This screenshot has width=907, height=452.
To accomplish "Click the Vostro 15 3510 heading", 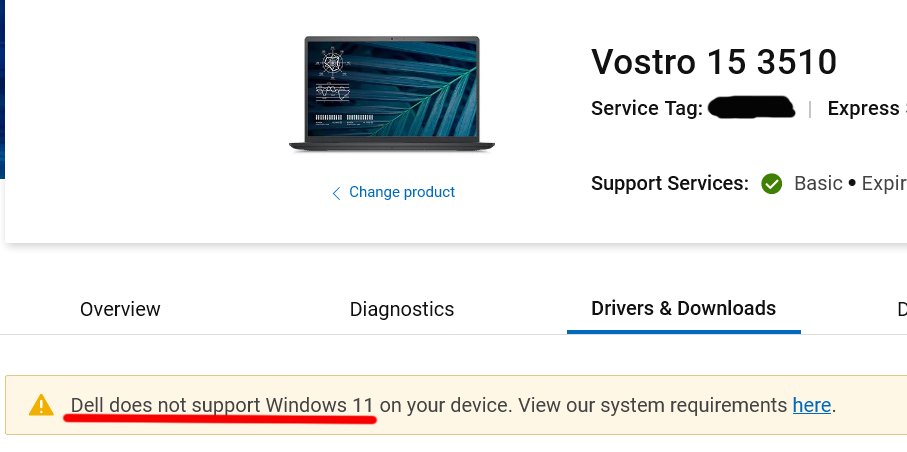I will pos(714,62).
